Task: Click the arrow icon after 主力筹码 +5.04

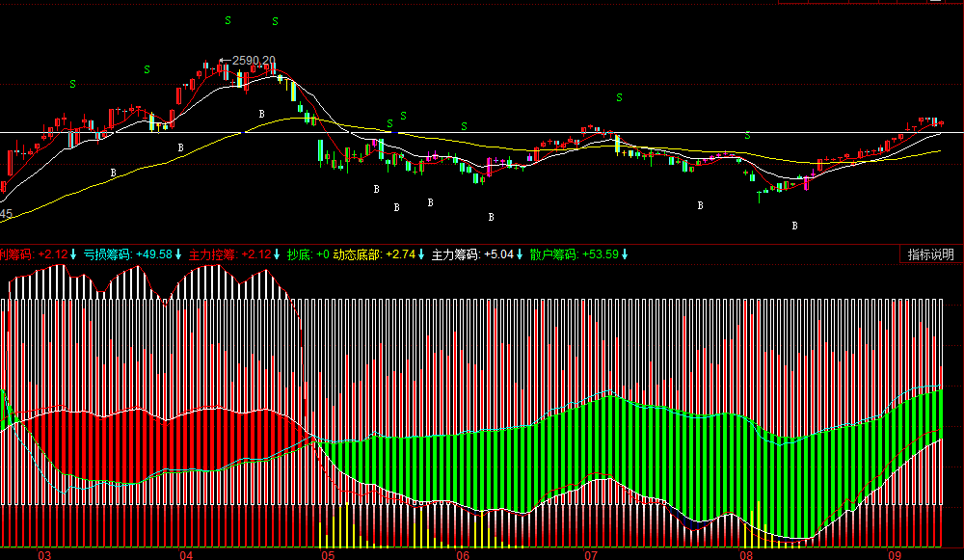Action: coord(520,254)
